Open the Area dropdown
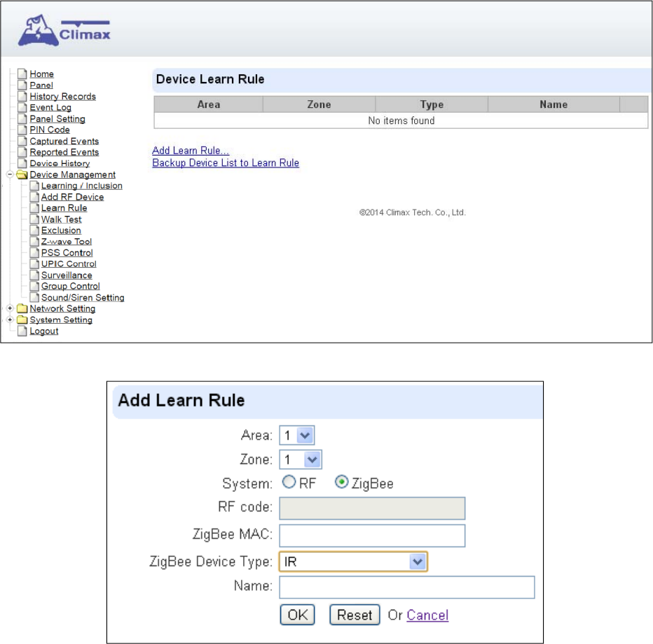This screenshot has width=653, height=644. (297, 435)
